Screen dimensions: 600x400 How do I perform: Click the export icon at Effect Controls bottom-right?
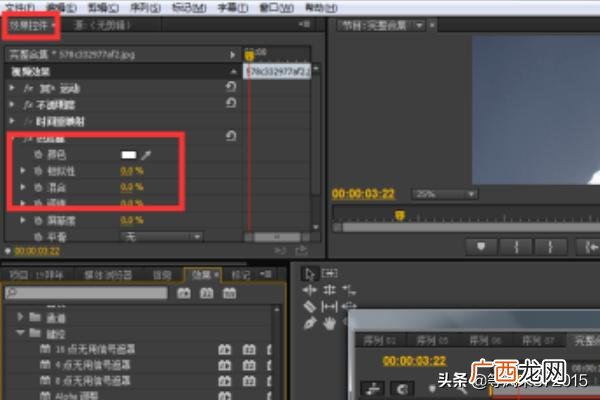pyautogui.click(x=302, y=251)
